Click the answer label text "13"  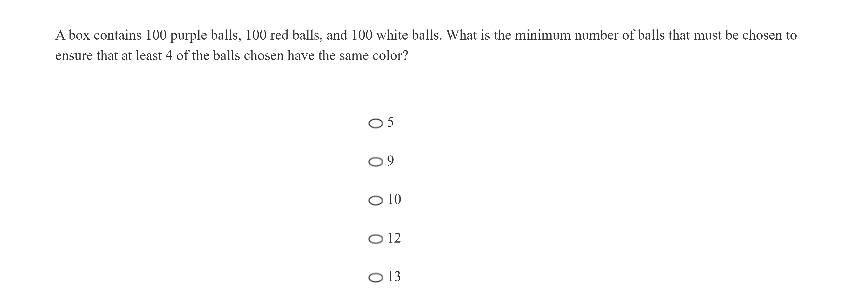coord(394,277)
